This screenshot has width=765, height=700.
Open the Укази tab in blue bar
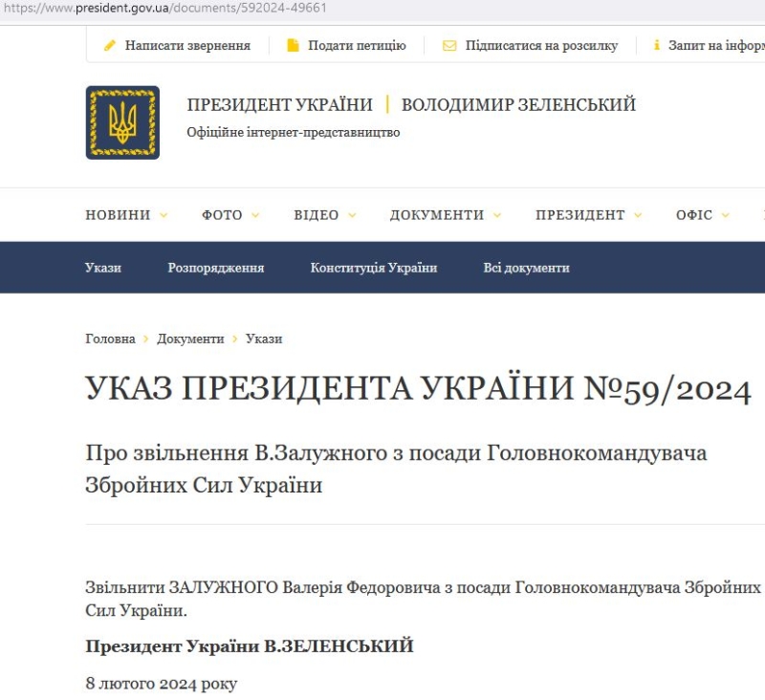pyautogui.click(x=103, y=268)
